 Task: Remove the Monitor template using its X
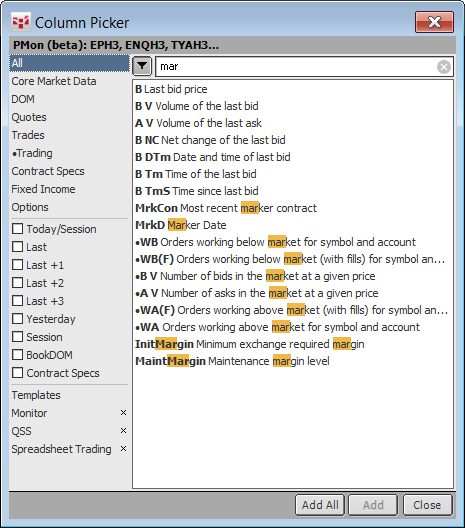tap(123, 413)
